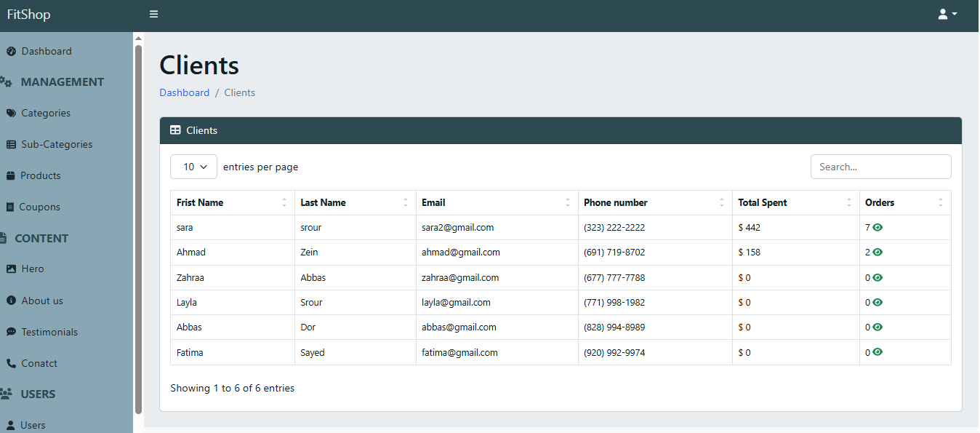The width and height of the screenshot is (980, 433).
Task: Click the Hero image icon
Action: coord(11,269)
